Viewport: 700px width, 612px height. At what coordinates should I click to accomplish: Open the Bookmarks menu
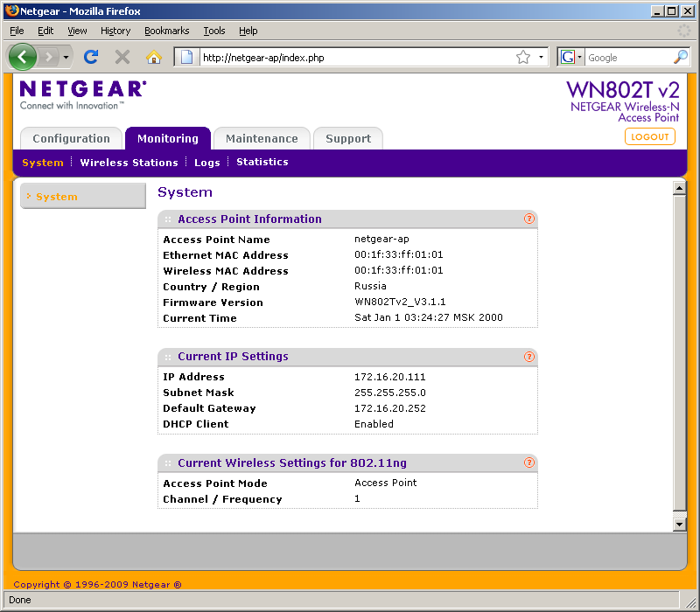tap(166, 31)
